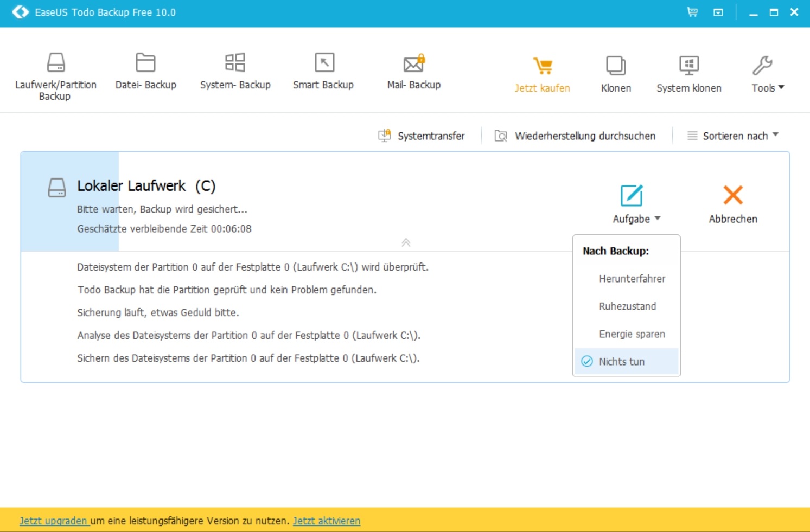Open System-Backup tool
The width and height of the screenshot is (810, 532).
(x=235, y=72)
